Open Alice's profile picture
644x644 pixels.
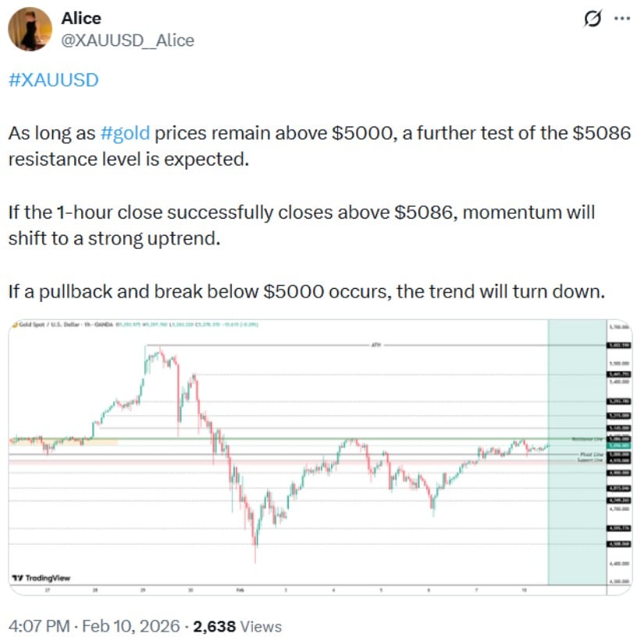[x=30, y=29]
